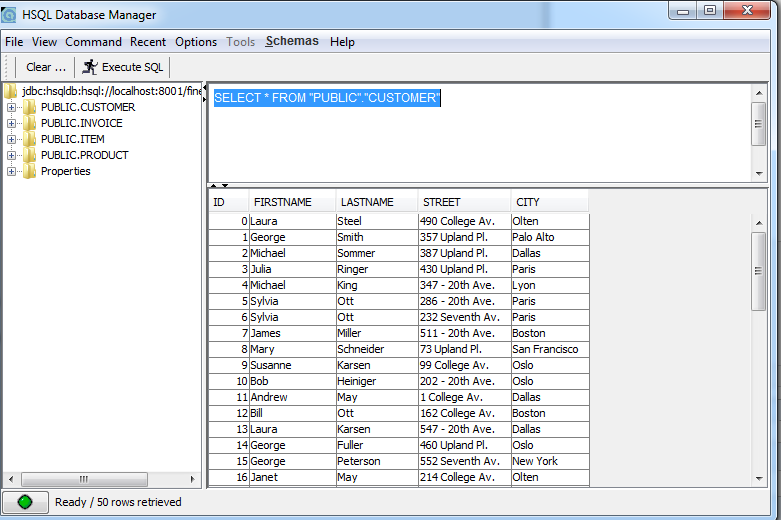Click the HSQL Database Manager title bar icon

point(8,15)
